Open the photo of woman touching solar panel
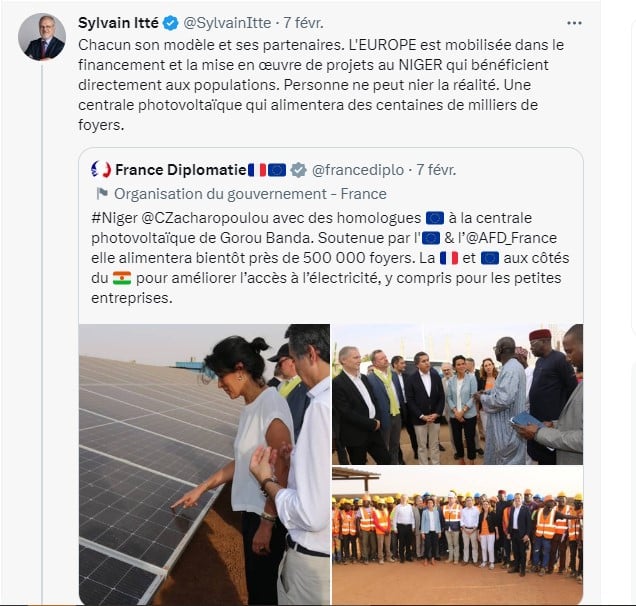This screenshot has width=636, height=606. (x=204, y=464)
